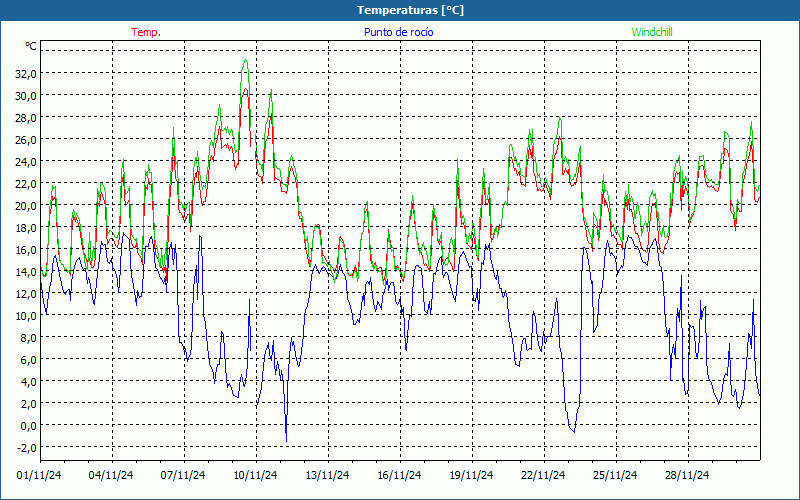The height and width of the screenshot is (500, 800).
Task: Click the 16/11/24 date label
Action: (x=399, y=476)
